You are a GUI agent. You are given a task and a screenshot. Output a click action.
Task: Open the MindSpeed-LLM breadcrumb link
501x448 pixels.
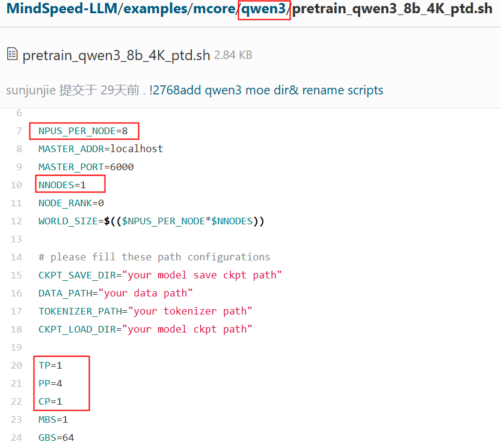pos(62,8)
